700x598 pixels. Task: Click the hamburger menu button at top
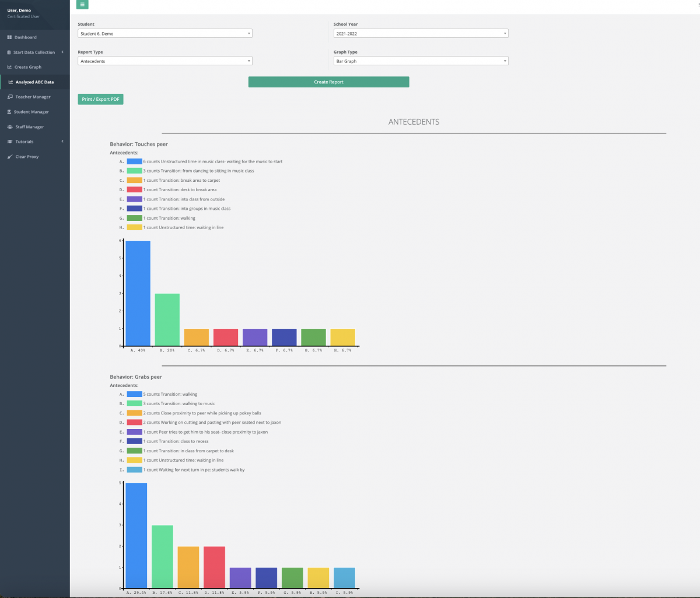point(82,5)
